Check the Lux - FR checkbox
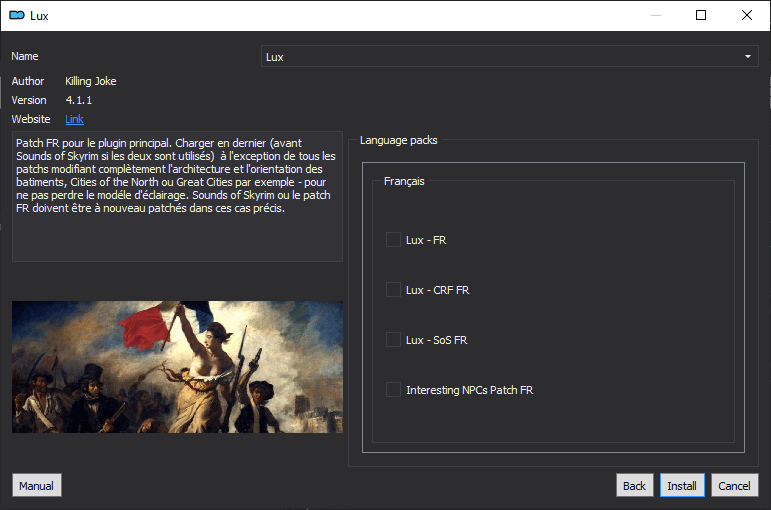 tap(393, 240)
